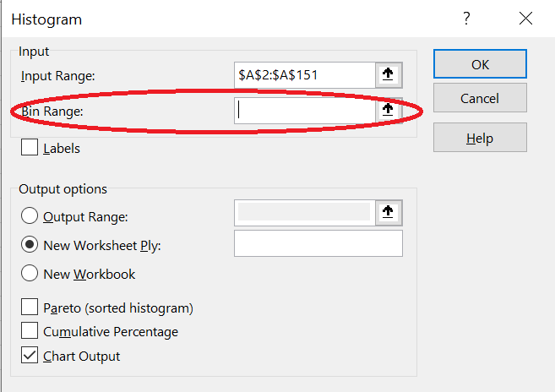Click the New Worksheet Ply name field

coord(318,244)
